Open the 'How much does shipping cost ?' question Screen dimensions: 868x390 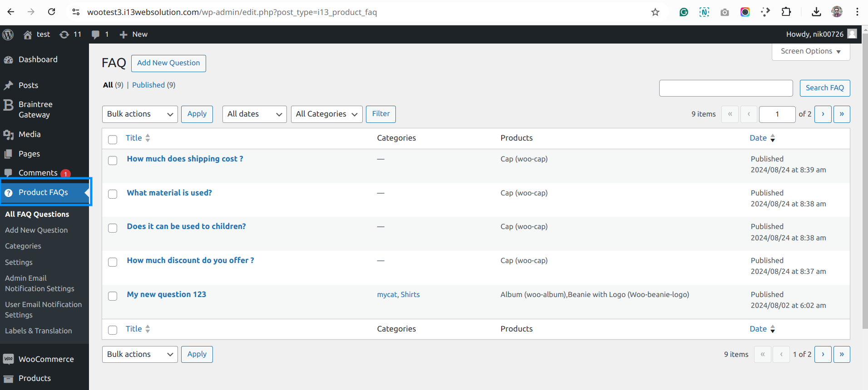coord(185,159)
